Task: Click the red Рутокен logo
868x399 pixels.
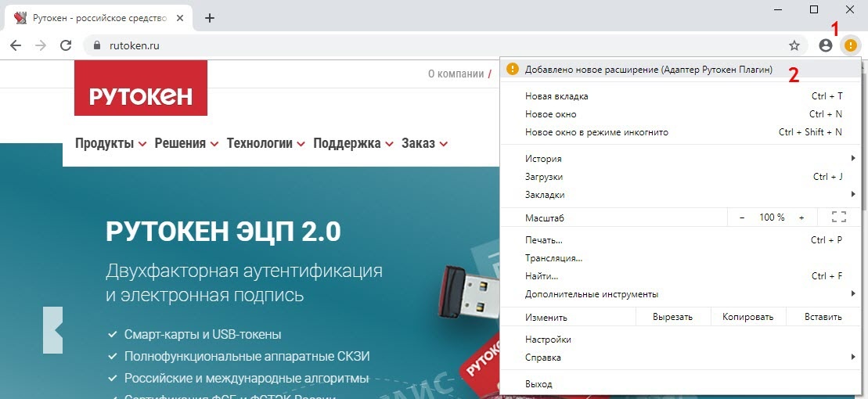Action: click(141, 88)
